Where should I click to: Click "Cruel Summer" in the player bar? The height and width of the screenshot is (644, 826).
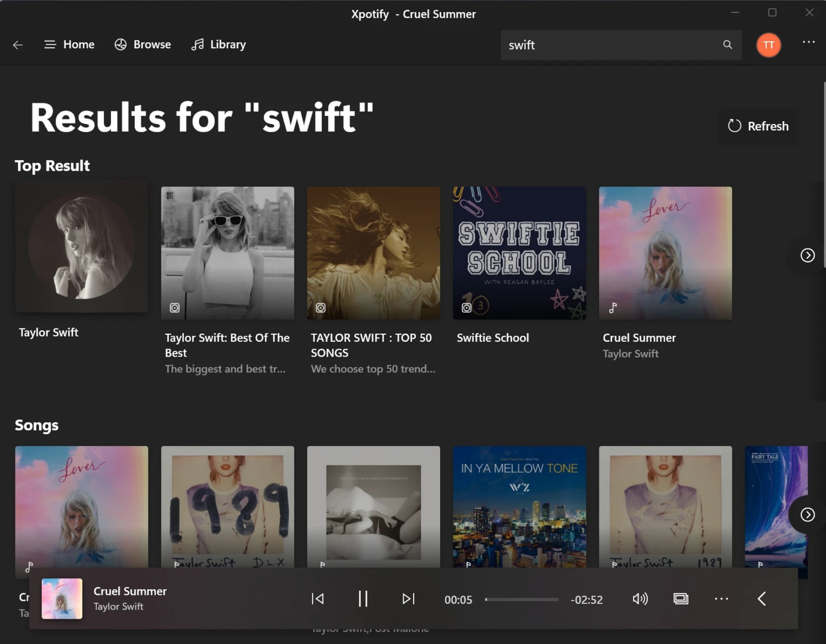[130, 591]
